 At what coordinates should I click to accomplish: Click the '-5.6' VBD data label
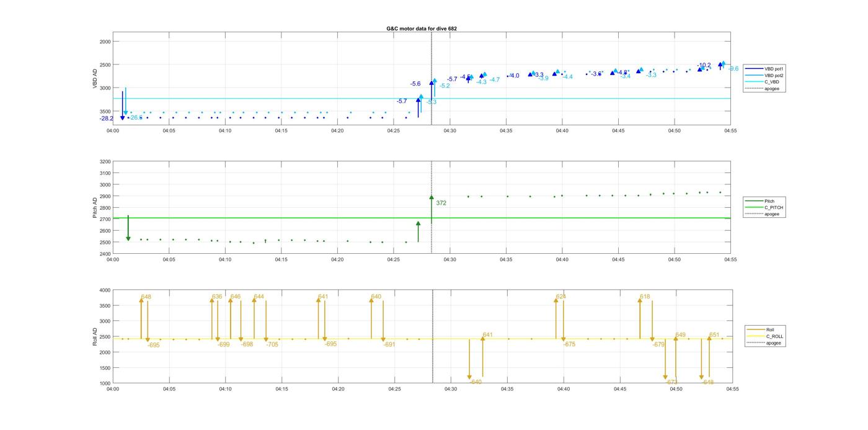(x=415, y=84)
